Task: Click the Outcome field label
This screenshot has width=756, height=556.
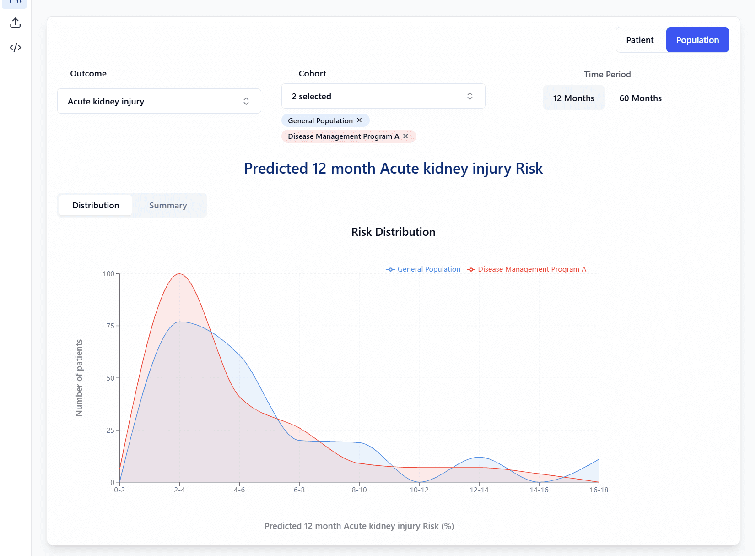Action: (88, 73)
